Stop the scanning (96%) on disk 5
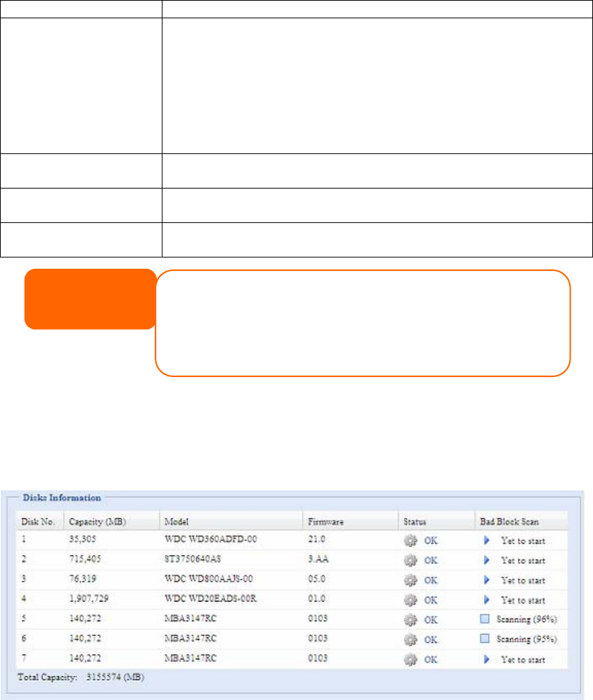593x700 pixels. [485, 619]
